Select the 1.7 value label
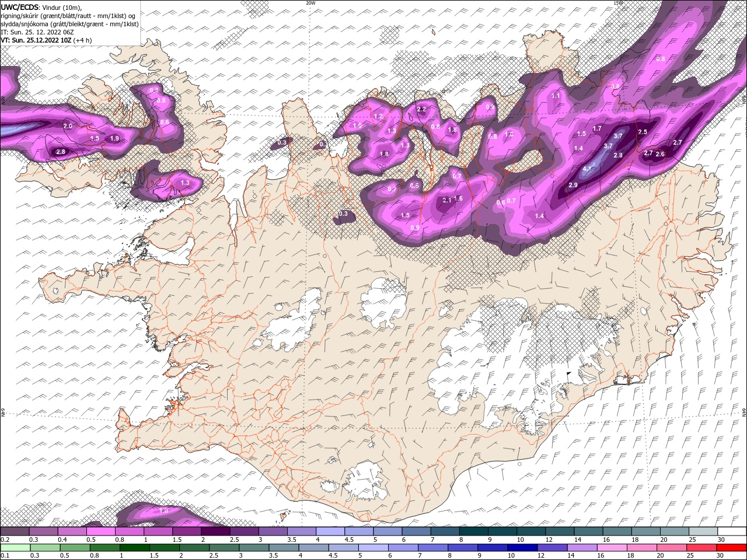 tap(597, 128)
